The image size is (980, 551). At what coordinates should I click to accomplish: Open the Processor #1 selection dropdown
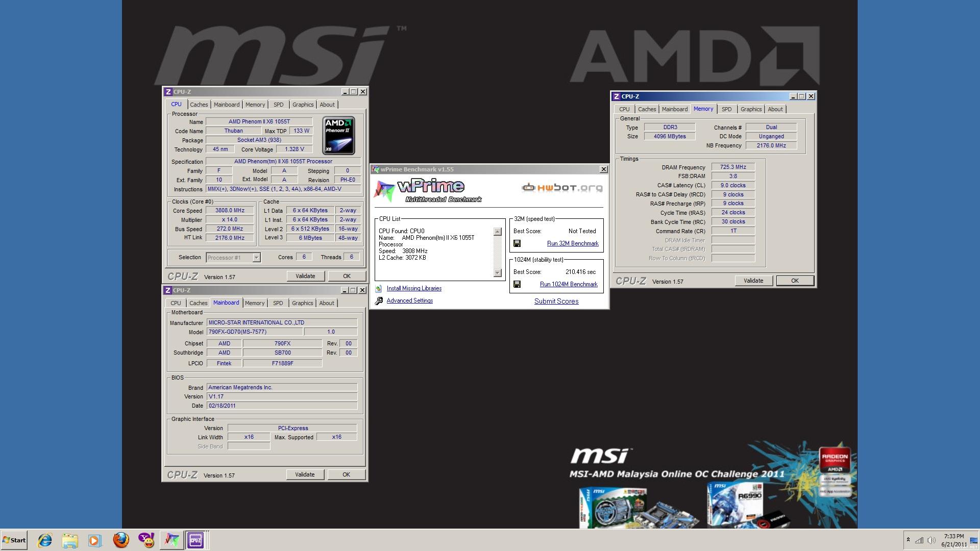[x=256, y=258]
